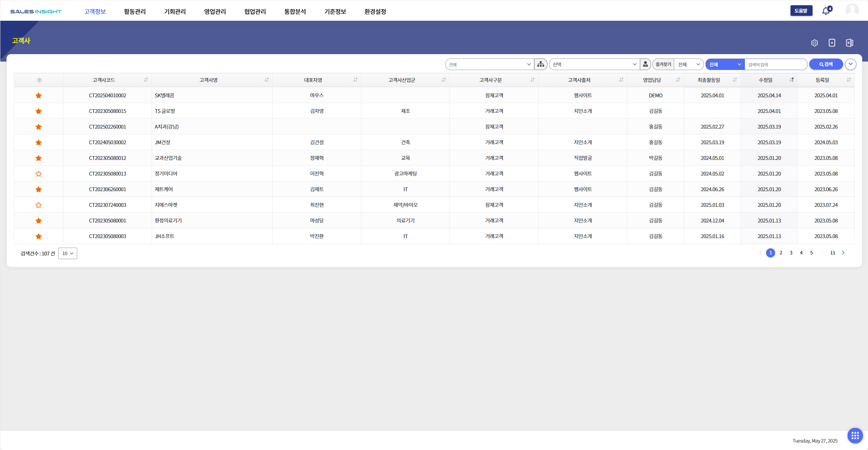Click the Sales Insight logo
868x450 pixels.
click(x=36, y=12)
